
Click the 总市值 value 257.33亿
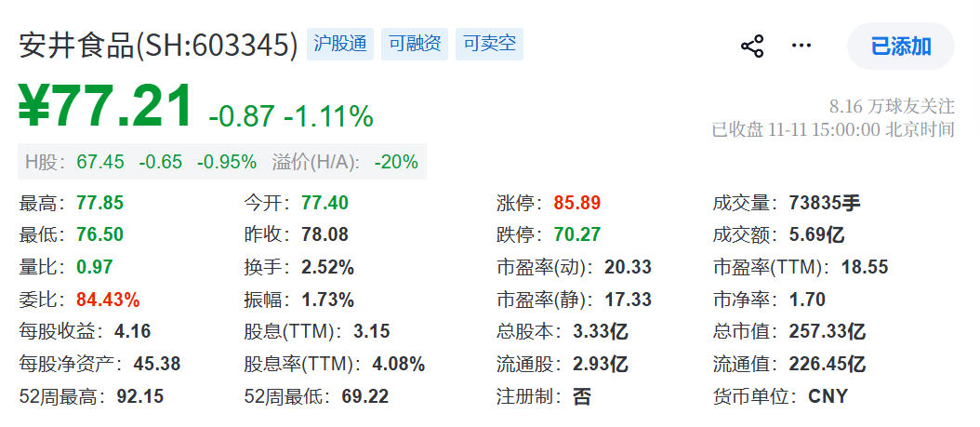tap(828, 331)
